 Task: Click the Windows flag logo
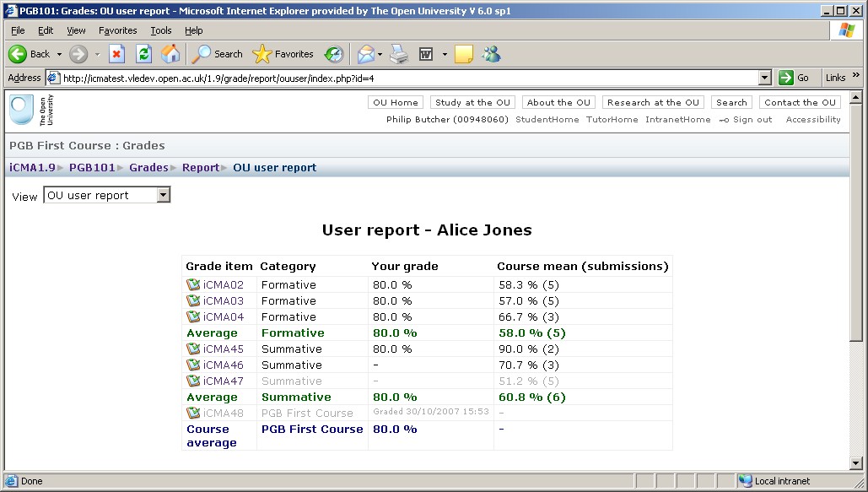click(846, 30)
